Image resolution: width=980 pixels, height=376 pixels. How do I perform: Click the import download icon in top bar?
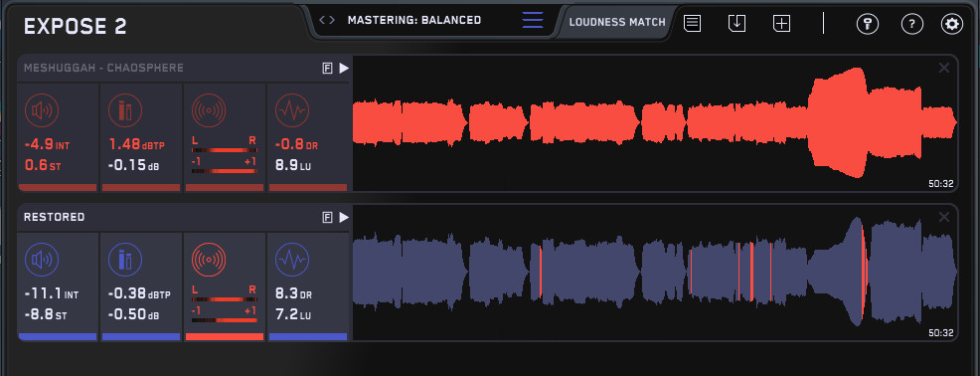736,24
